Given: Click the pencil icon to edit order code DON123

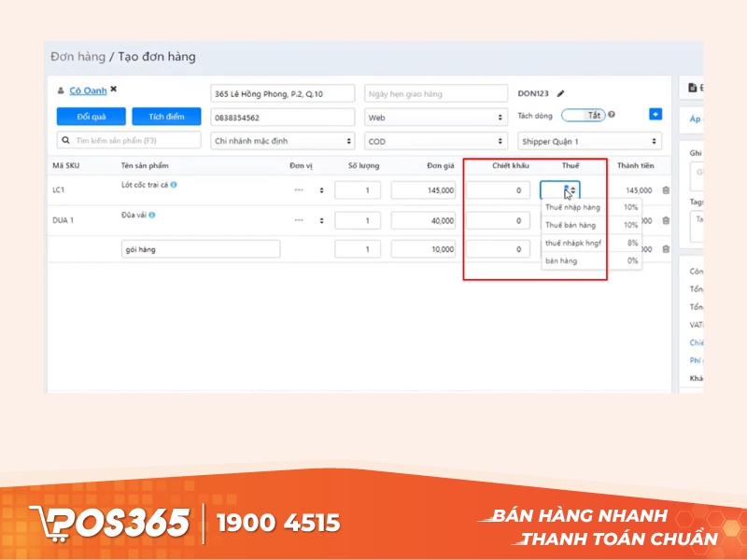Looking at the screenshot, I should (x=561, y=93).
